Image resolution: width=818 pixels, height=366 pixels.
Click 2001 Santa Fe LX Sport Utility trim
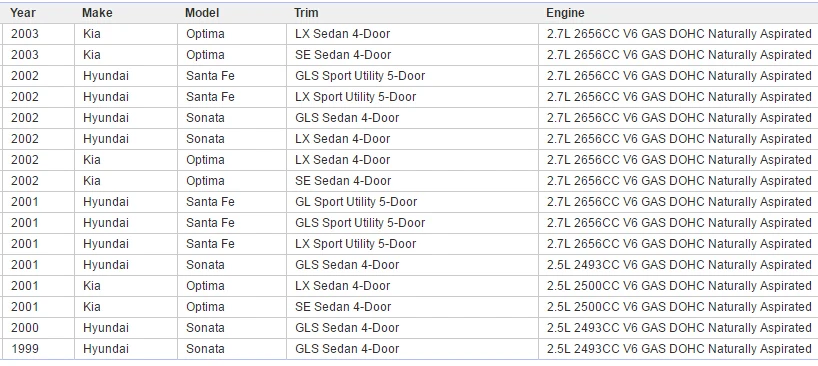[356, 244]
